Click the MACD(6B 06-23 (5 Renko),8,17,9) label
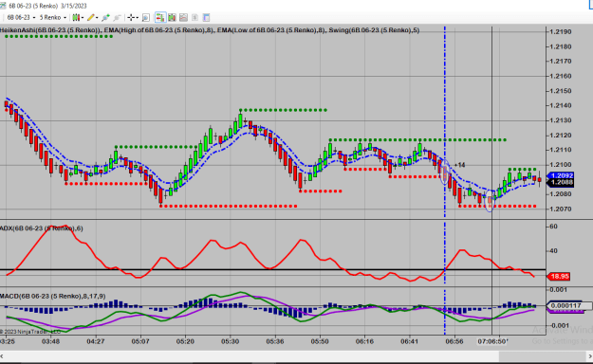 pyautogui.click(x=52, y=296)
